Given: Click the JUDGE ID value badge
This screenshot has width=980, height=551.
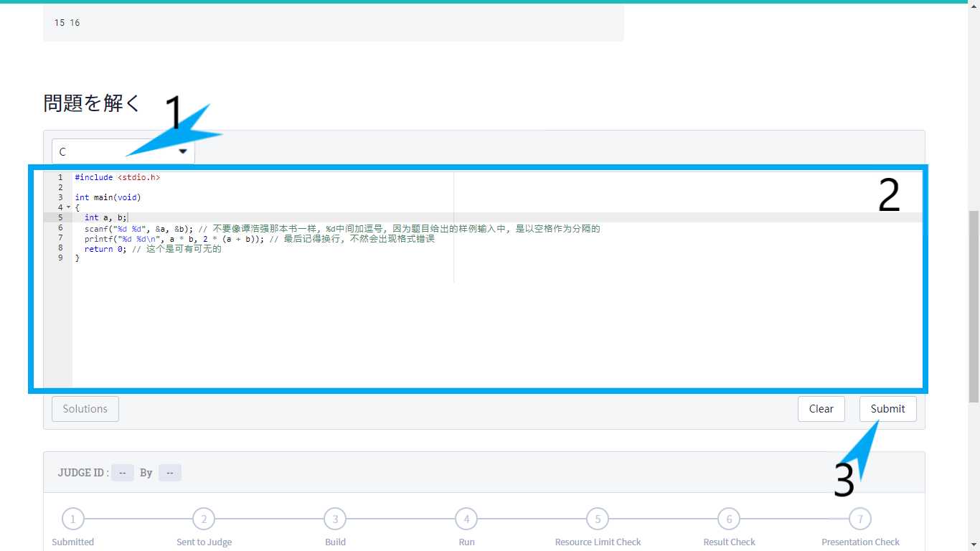Looking at the screenshot, I should tap(123, 473).
